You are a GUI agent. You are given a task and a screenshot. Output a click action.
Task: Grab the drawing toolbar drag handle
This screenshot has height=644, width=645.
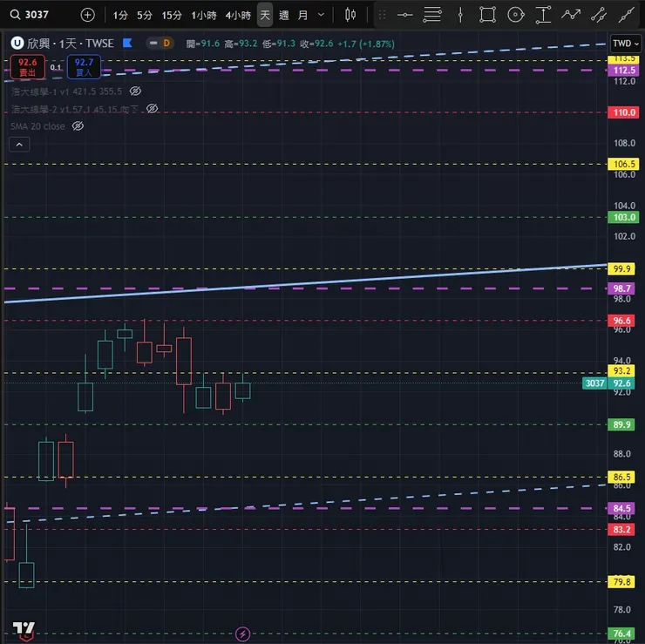click(382, 15)
